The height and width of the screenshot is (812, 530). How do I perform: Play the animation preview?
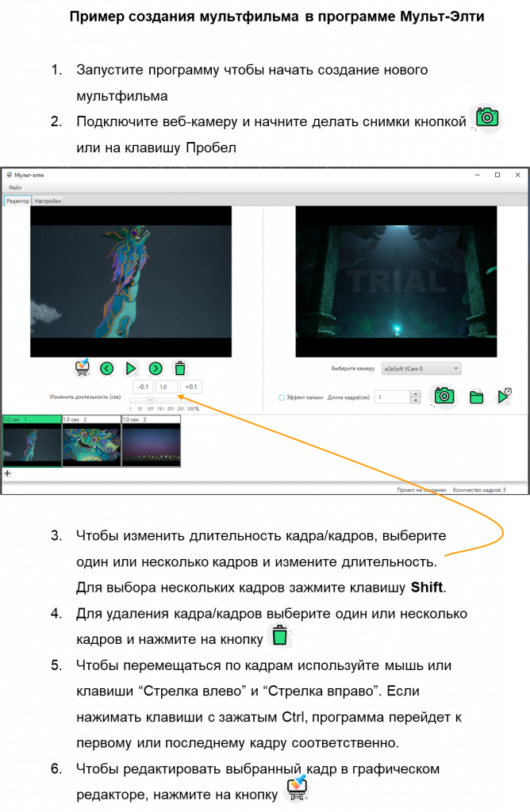point(131,368)
